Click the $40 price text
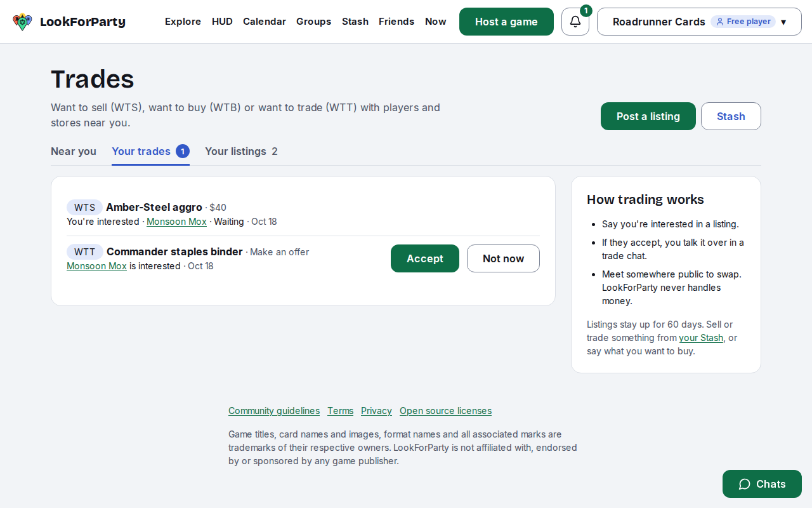The width and height of the screenshot is (812, 508). pos(218,207)
